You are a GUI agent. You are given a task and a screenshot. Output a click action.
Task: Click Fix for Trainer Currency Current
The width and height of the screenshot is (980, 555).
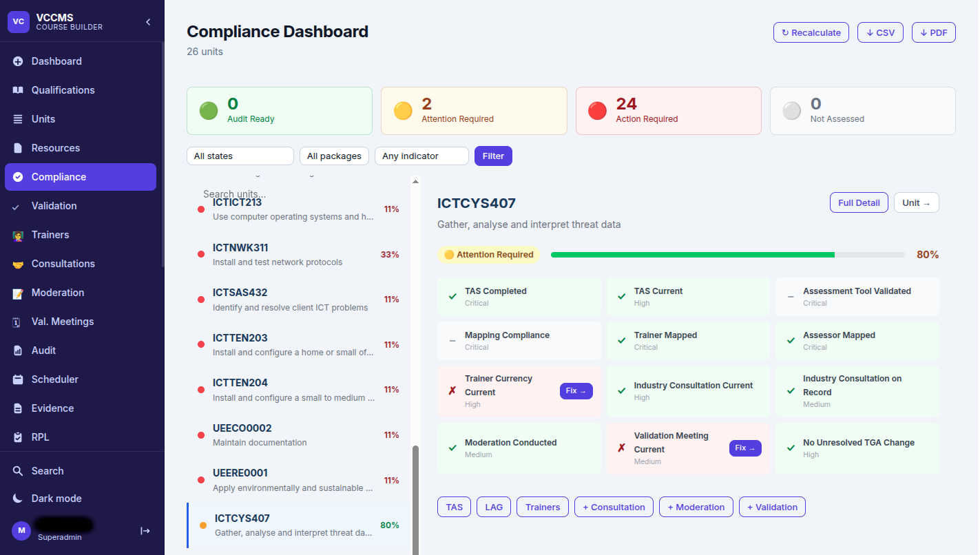[x=576, y=391]
